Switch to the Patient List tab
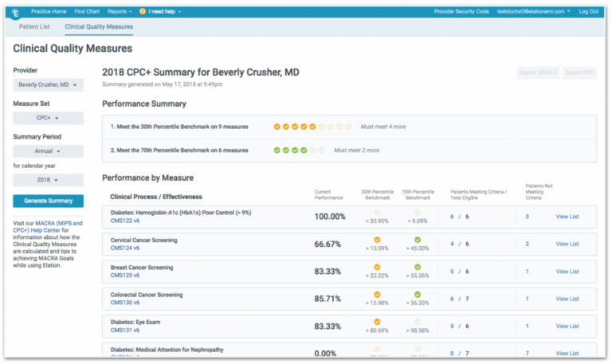The image size is (612, 364). click(34, 26)
